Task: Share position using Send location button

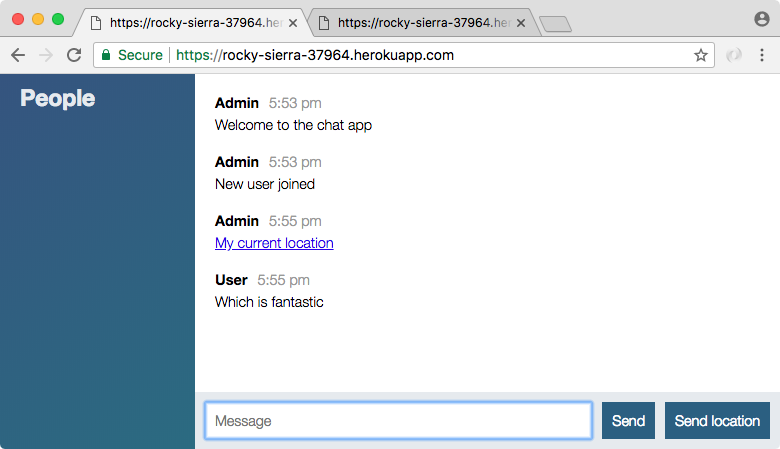Action: [x=717, y=421]
